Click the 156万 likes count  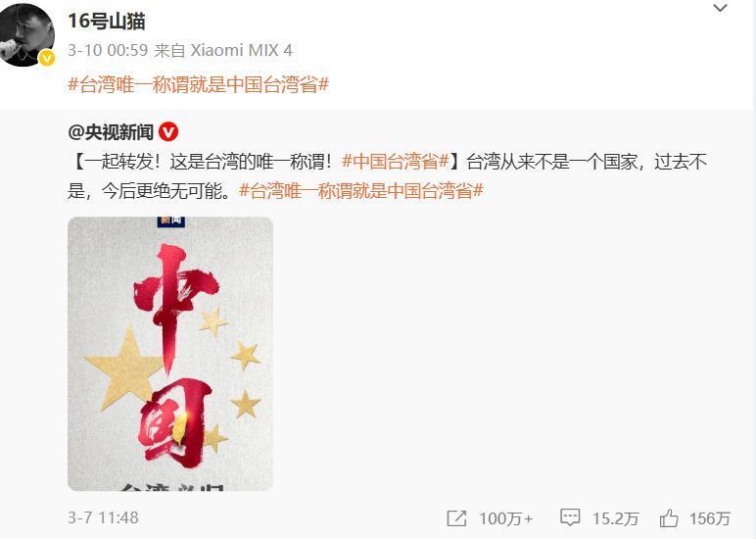coord(709,518)
